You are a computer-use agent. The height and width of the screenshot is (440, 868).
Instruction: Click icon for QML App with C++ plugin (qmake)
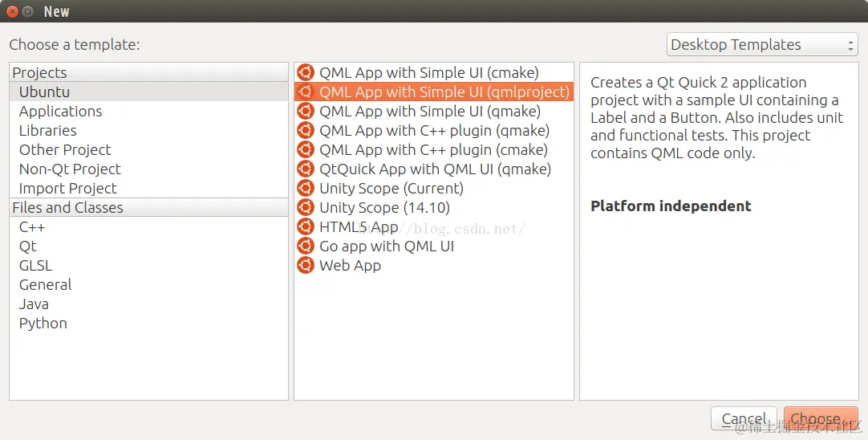[x=305, y=131]
